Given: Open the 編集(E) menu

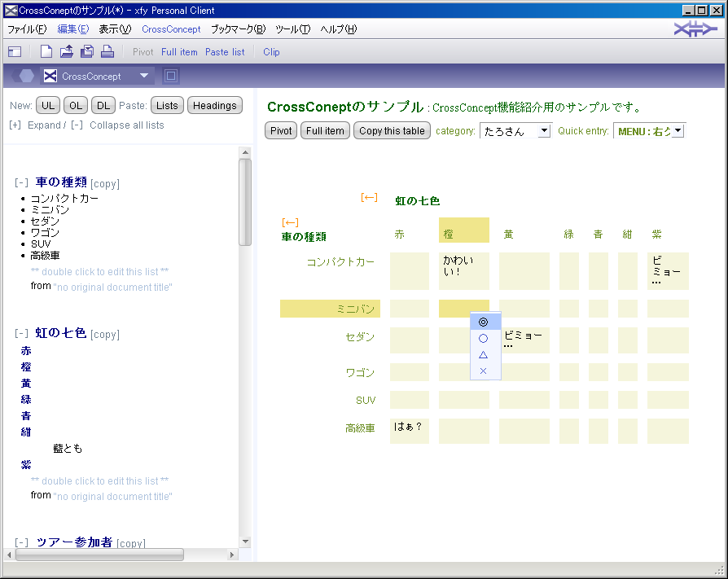Looking at the screenshot, I should (x=73, y=29).
